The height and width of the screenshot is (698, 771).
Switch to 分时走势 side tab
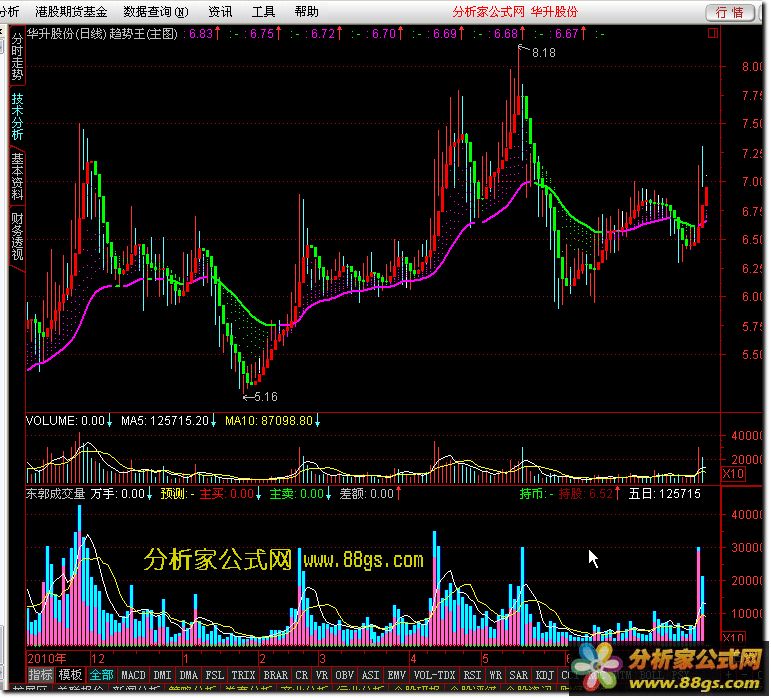tap(17, 57)
